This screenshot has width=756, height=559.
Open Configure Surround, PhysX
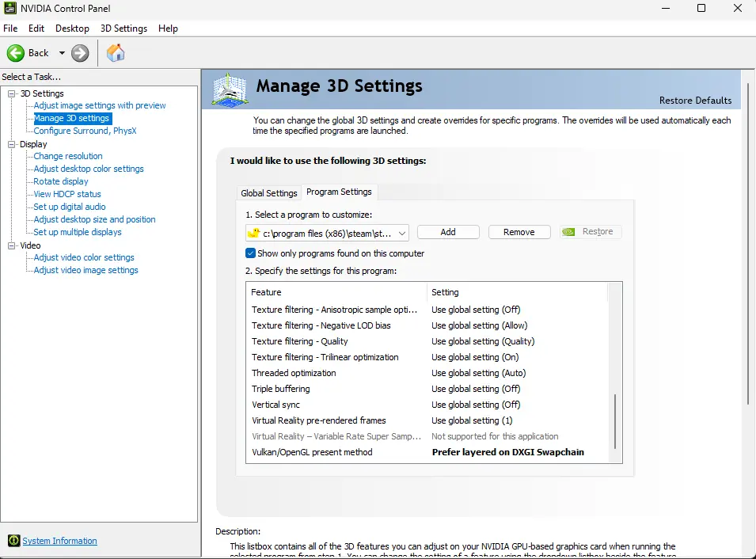[85, 131]
